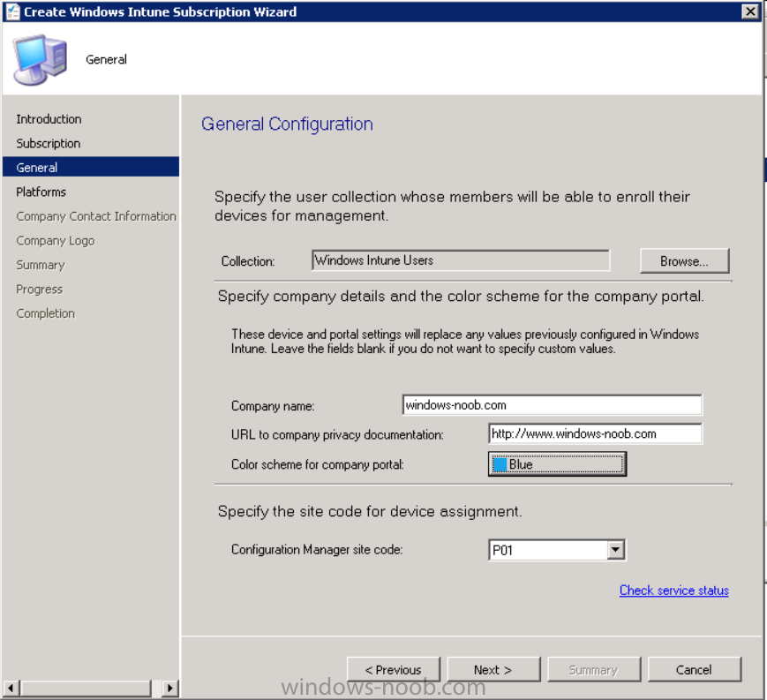Click the Collection field showing Windows Intune Users
This screenshot has height=700, width=767.
point(461,260)
